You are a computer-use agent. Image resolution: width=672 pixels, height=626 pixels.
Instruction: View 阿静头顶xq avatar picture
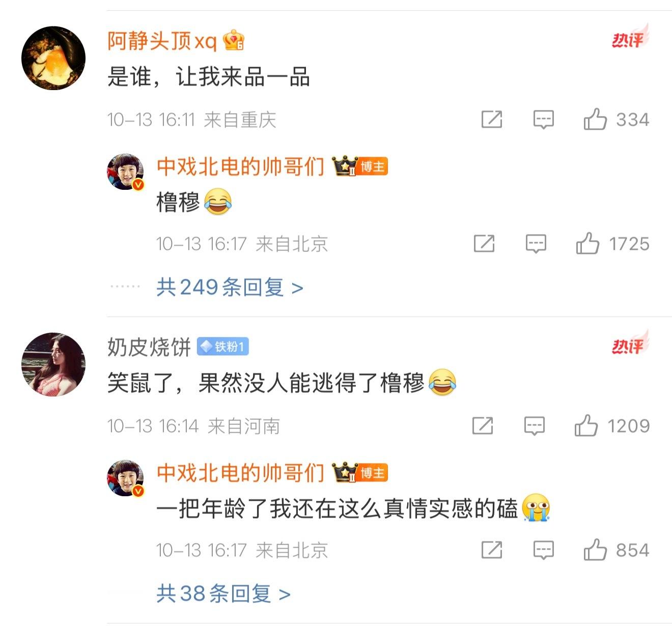pyautogui.click(x=53, y=58)
